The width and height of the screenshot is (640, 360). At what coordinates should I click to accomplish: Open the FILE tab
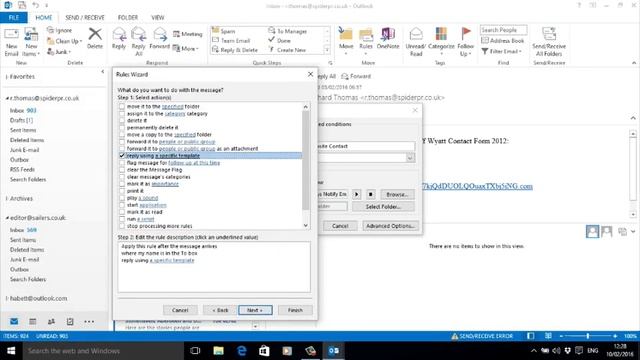(x=14, y=18)
